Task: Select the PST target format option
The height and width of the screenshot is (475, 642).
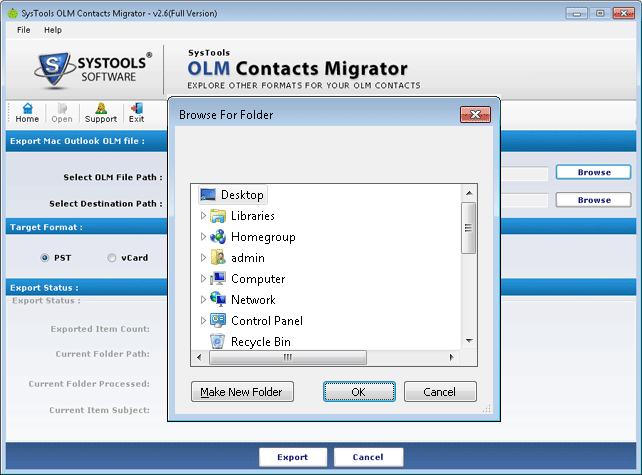Action: click(45, 258)
